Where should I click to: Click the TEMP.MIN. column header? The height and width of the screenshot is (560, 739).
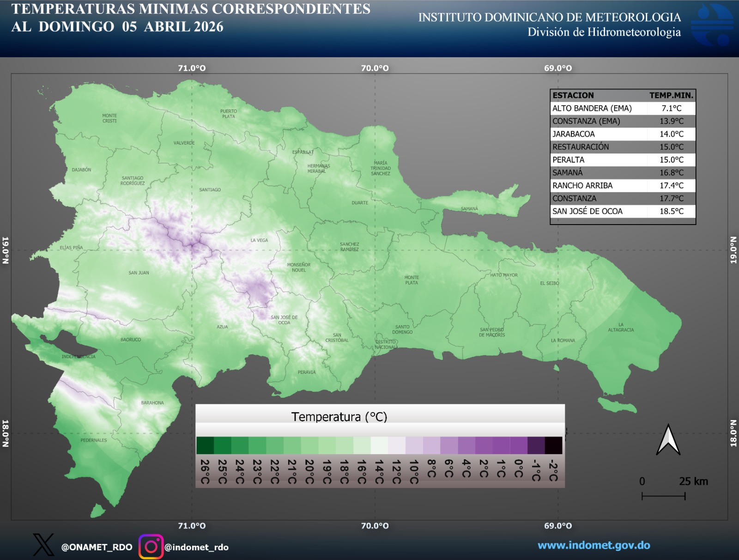click(x=671, y=95)
